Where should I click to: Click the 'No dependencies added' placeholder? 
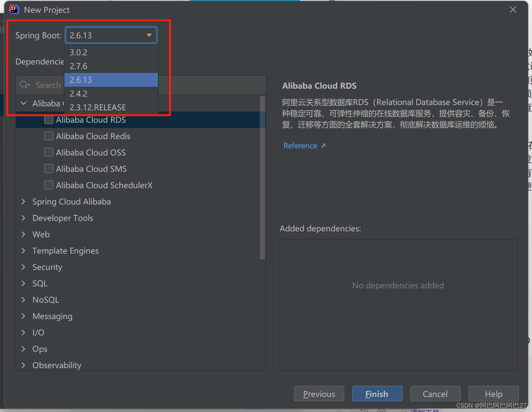398,285
